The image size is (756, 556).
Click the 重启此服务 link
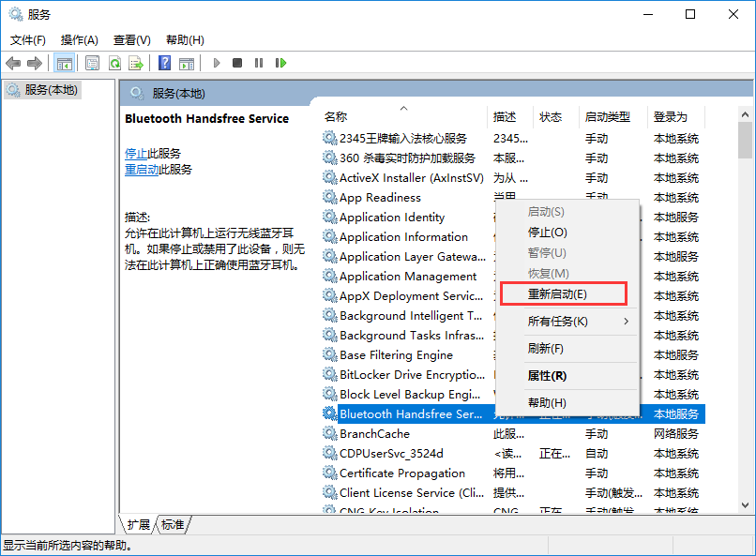pos(144,171)
